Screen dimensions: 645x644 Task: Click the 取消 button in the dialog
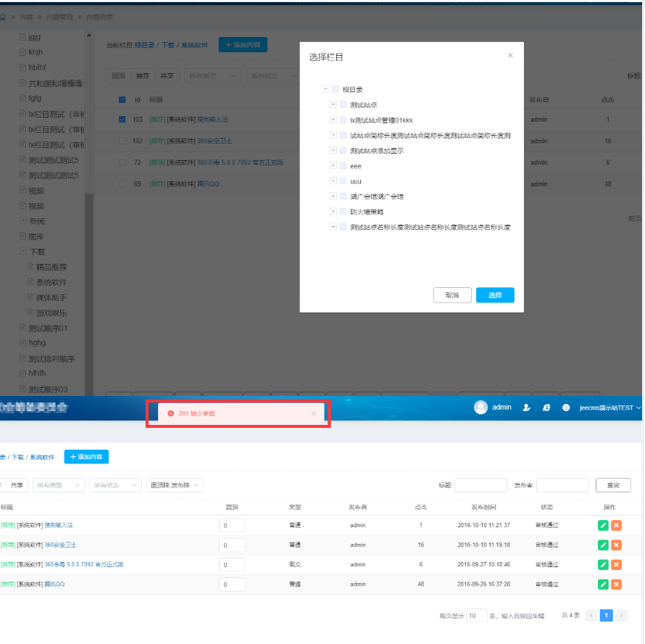[452, 295]
